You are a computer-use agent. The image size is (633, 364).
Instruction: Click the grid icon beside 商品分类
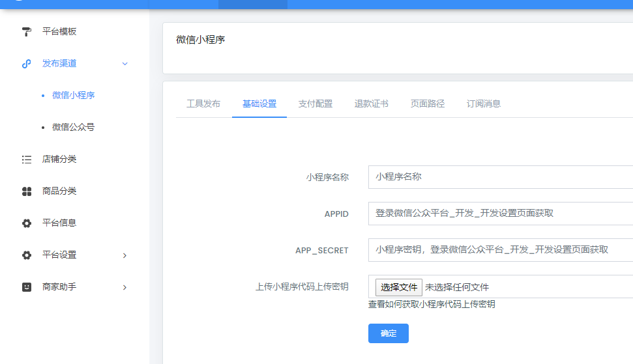click(x=27, y=191)
